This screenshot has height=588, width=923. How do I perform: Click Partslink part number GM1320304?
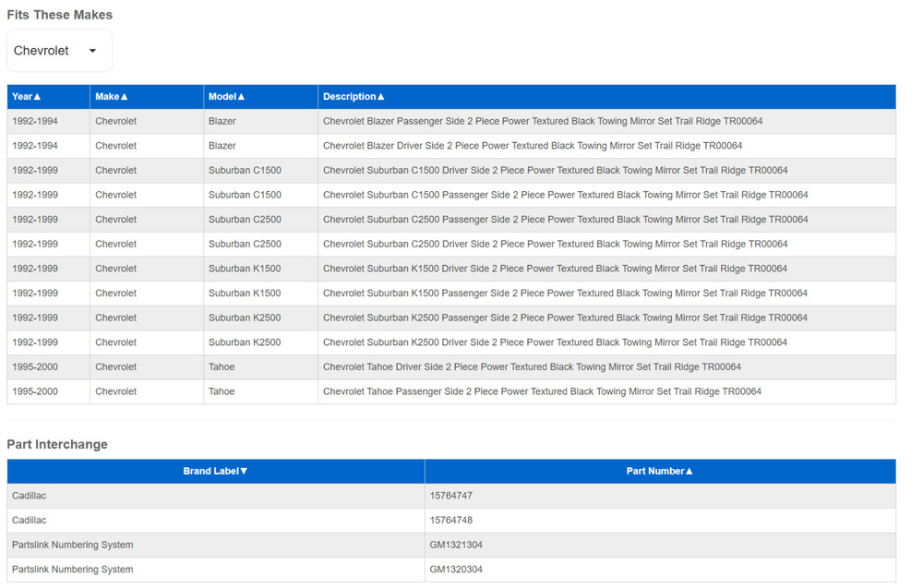point(456,570)
